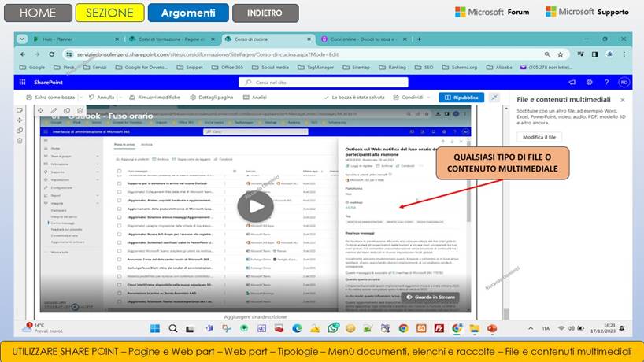Open the SharePoint app launcher waffle
This screenshot has height=362, width=644.
(22, 82)
